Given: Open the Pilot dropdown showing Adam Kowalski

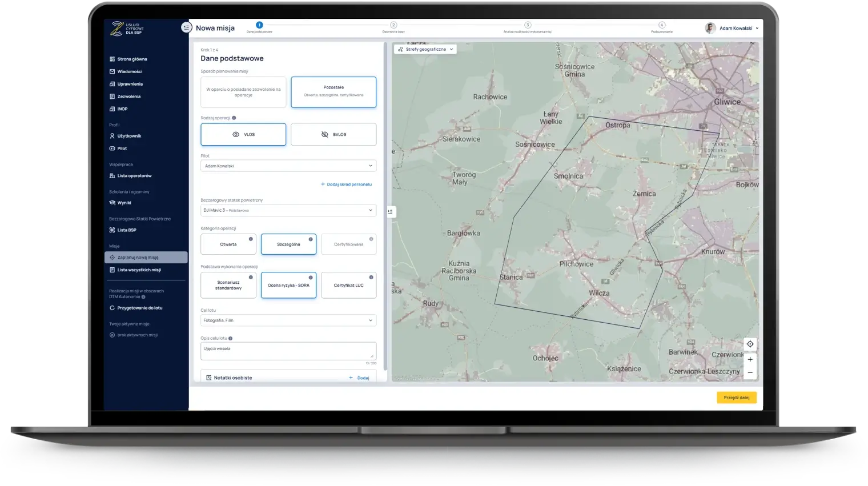Looking at the screenshot, I should tap(288, 166).
